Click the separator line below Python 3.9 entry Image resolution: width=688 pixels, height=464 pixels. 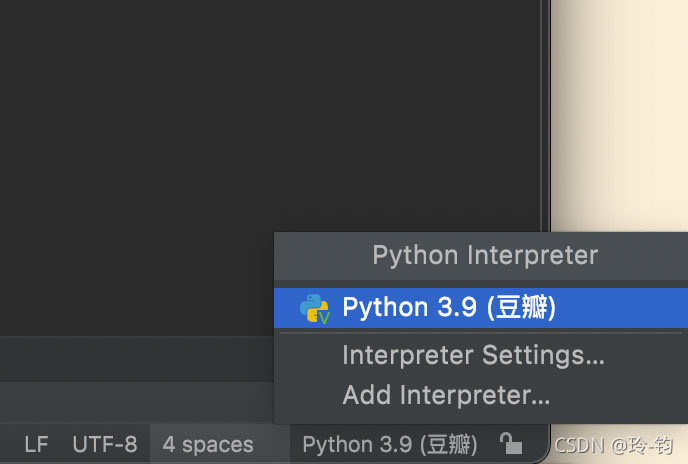(480, 332)
